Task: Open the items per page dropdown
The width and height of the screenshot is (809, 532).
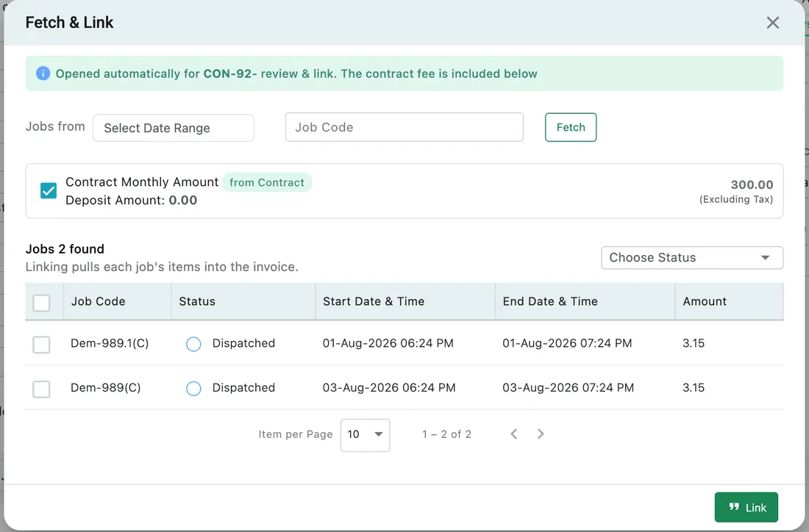Action: (365, 435)
